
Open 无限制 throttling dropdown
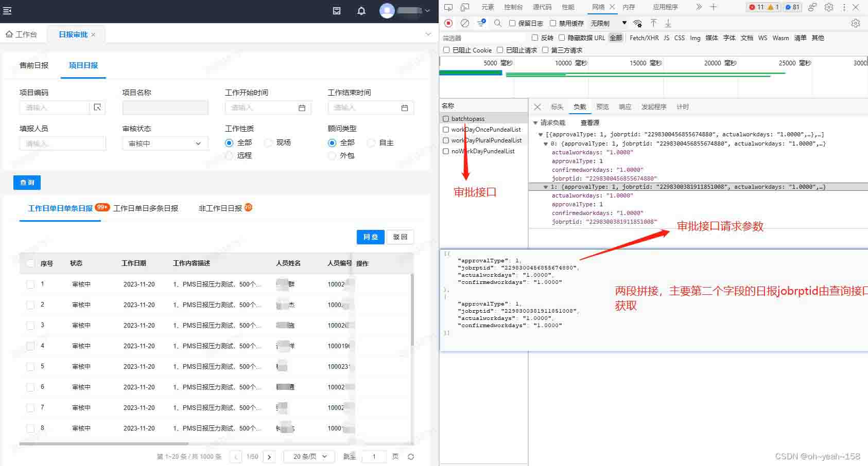tap(609, 23)
